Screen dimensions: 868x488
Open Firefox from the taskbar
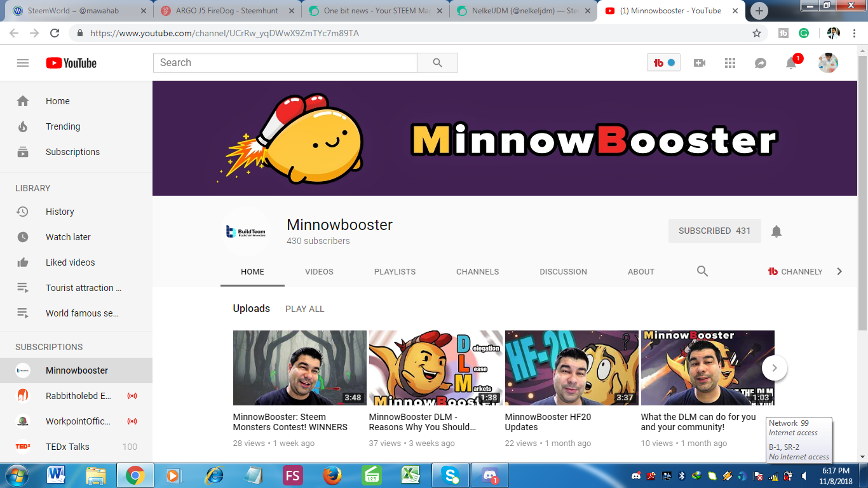(332, 475)
